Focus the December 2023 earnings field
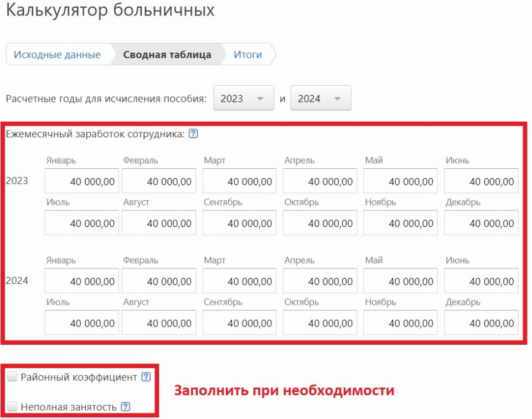Viewport: 532px width, 419px height. tap(481, 223)
